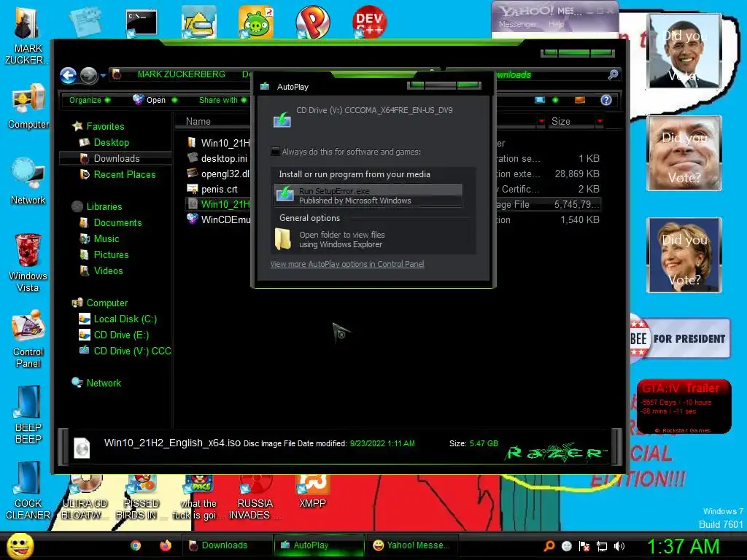Launch the green pig Angry Birds shortcut

click(x=256, y=23)
